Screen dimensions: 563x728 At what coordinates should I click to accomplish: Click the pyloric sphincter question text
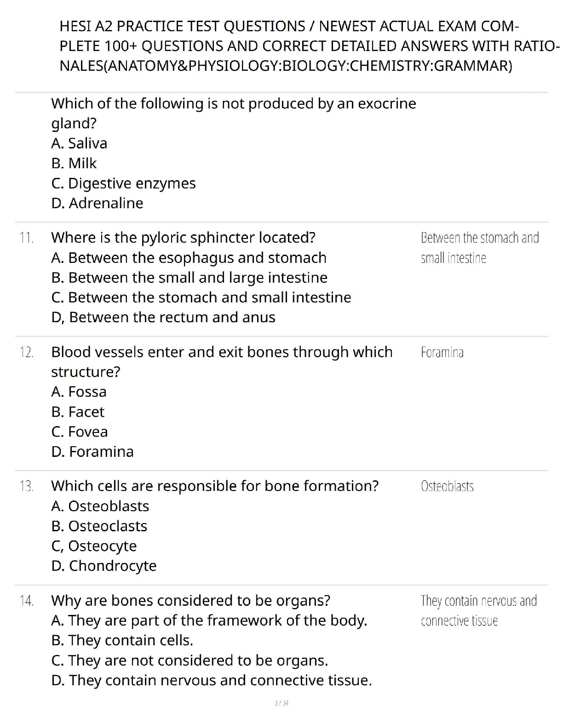[183, 238]
